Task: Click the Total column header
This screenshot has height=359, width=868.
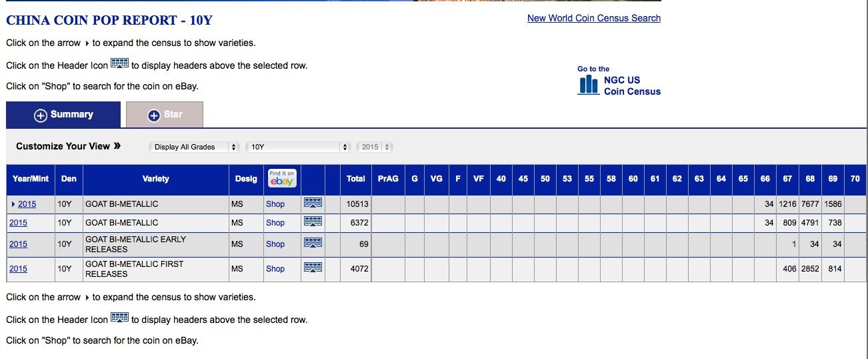Action: click(x=355, y=179)
